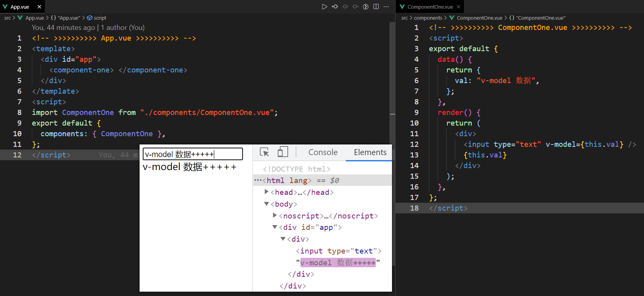The width and height of the screenshot is (644, 296).
Task: Select the ComponentOne.vue editor tab
Action: click(x=430, y=7)
